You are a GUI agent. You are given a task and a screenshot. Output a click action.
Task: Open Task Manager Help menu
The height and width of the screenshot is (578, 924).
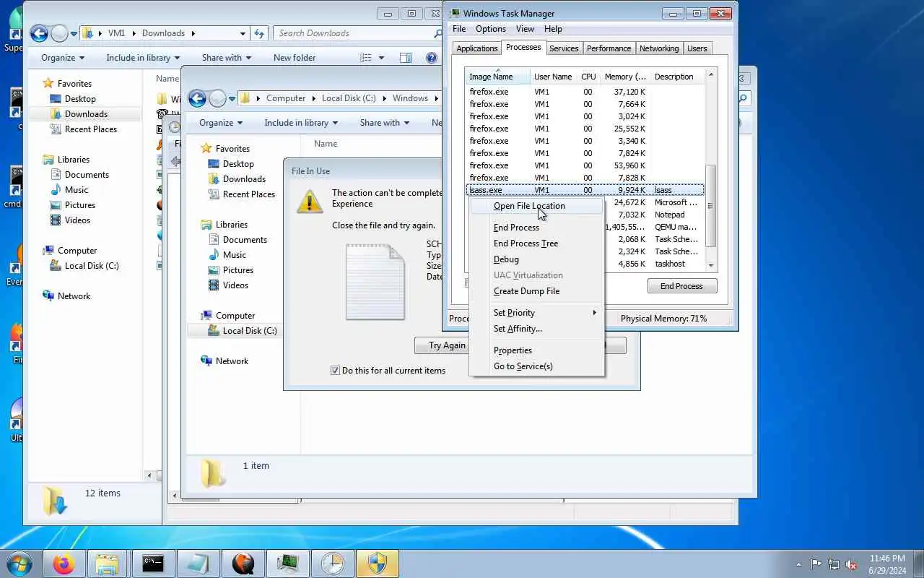coord(553,29)
